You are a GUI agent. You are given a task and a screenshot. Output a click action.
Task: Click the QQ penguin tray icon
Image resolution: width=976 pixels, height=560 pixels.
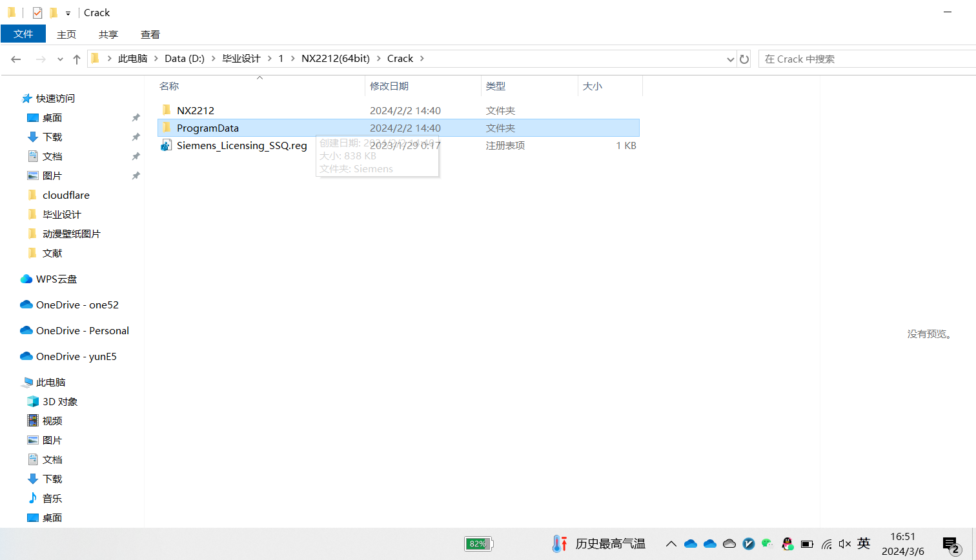point(788,544)
